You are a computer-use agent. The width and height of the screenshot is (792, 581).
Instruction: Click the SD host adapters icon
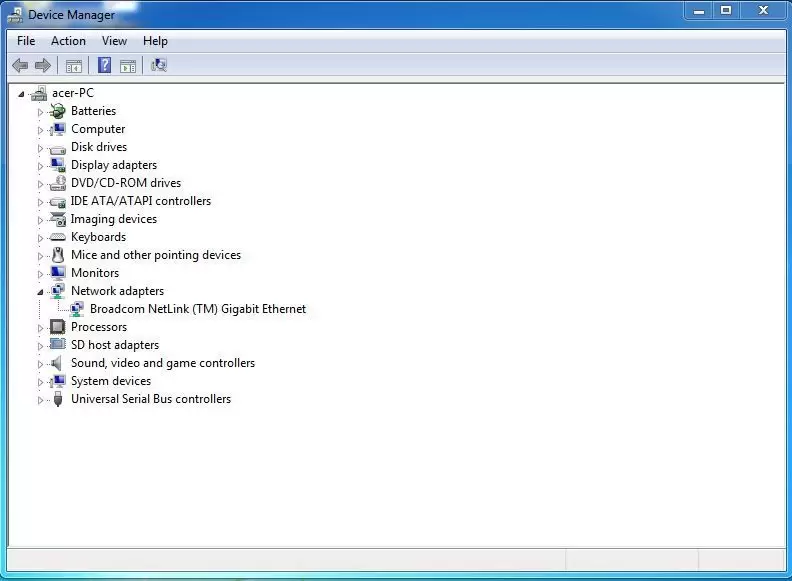point(58,345)
